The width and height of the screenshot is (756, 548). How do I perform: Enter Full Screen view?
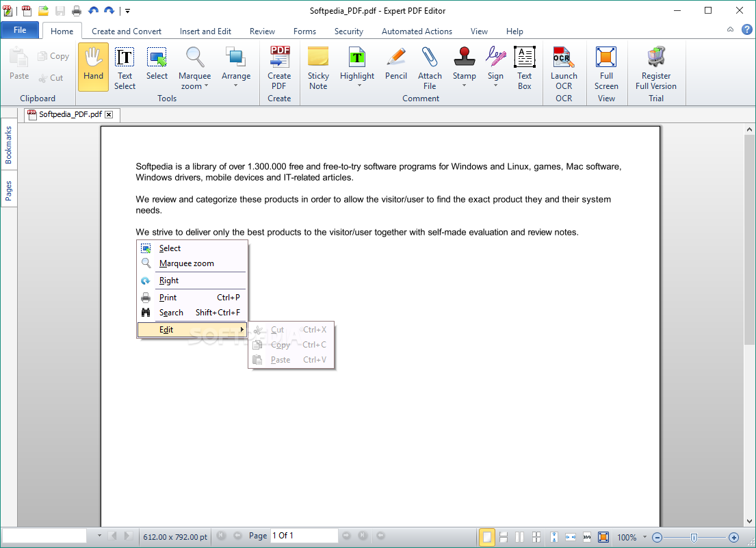606,67
